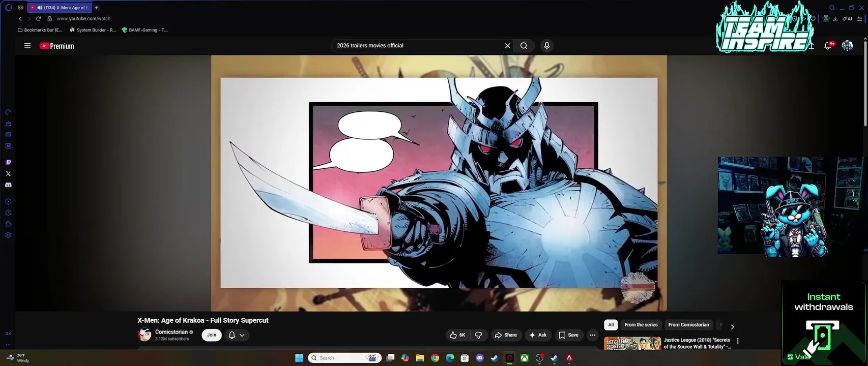
Task: Open YouTube notifications bell
Action: click(x=828, y=46)
